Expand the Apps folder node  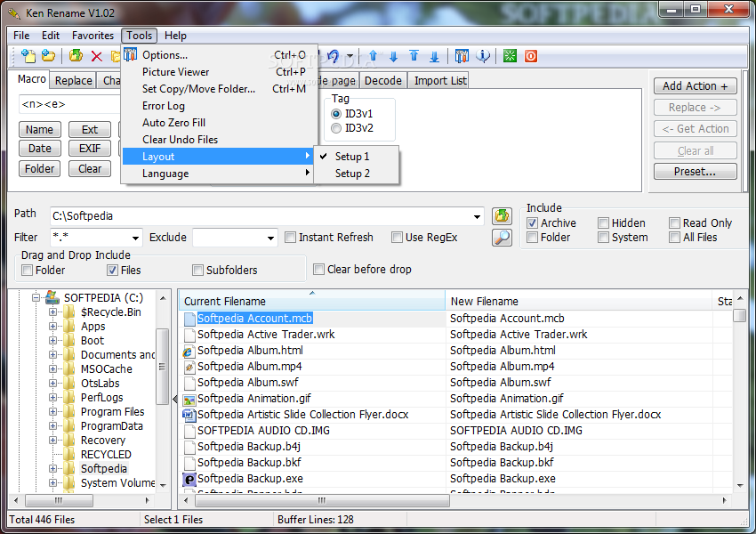(52, 327)
